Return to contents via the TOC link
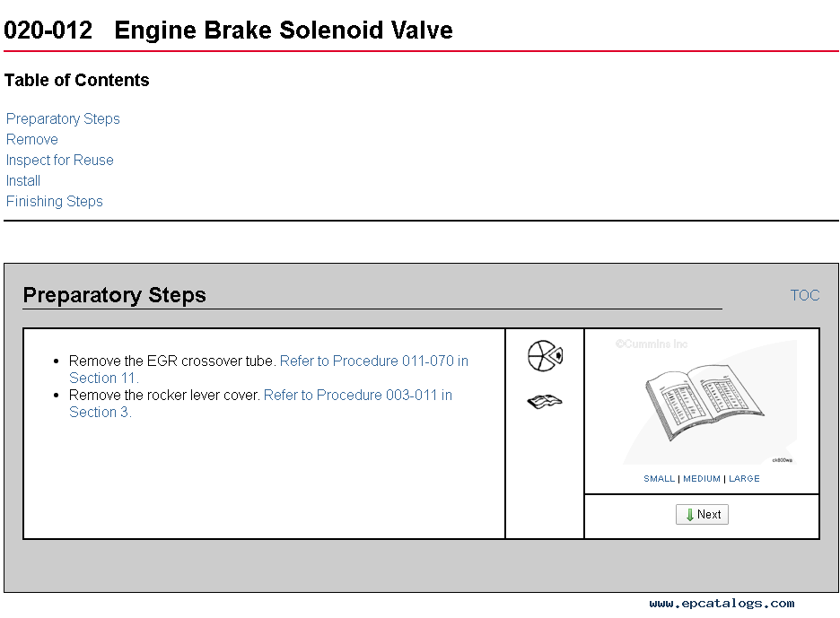This screenshot has width=840, height=618. [805, 295]
